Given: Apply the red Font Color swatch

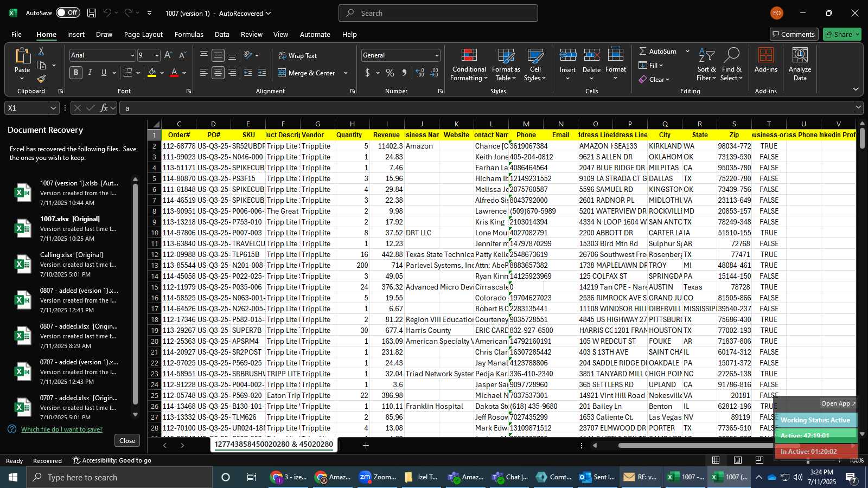Looking at the screenshot, I should click(x=174, y=73).
